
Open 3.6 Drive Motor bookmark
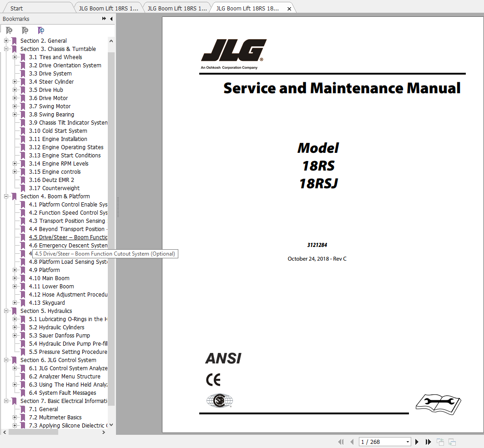click(x=49, y=98)
